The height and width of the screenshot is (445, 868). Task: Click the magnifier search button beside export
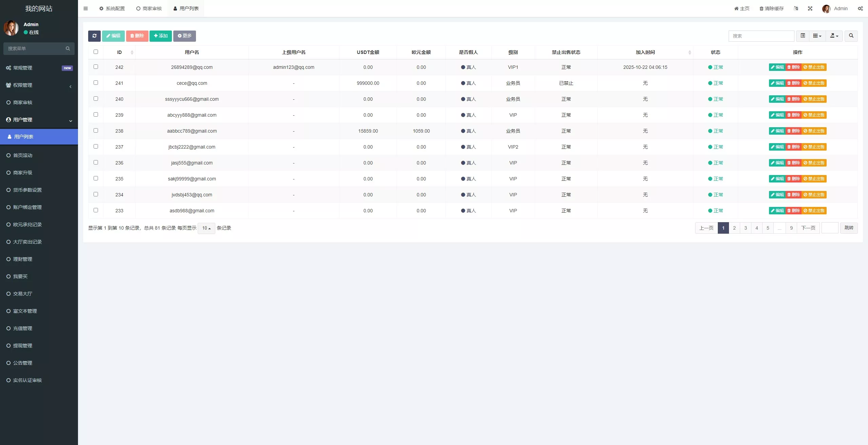(x=851, y=36)
